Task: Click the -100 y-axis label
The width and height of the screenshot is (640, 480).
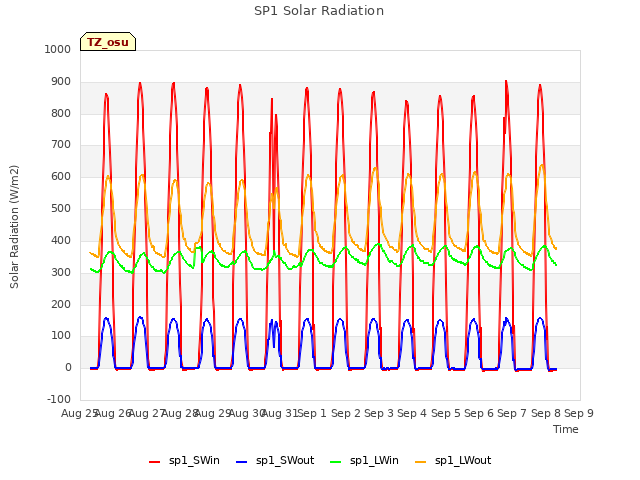Action: (59, 399)
